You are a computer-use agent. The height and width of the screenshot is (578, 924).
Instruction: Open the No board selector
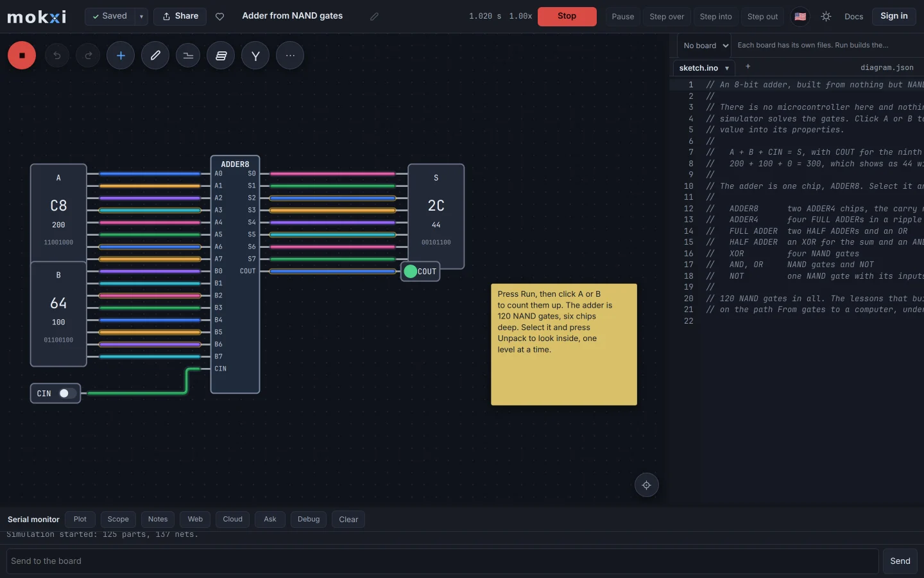(x=705, y=46)
